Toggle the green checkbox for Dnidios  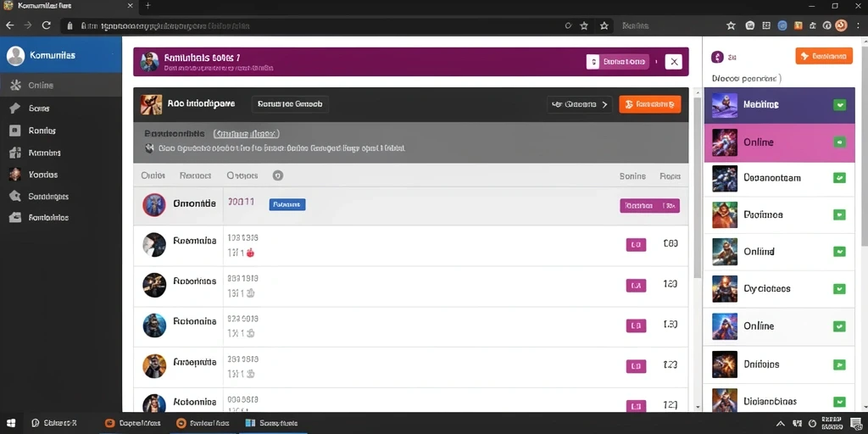tap(840, 364)
